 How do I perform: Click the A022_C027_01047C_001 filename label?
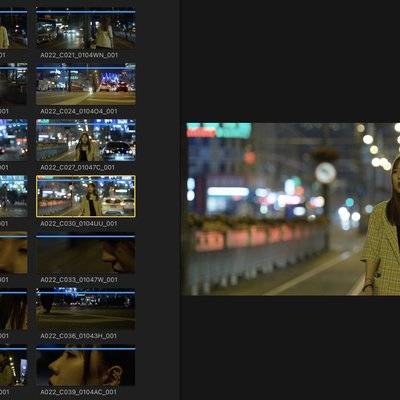point(77,167)
